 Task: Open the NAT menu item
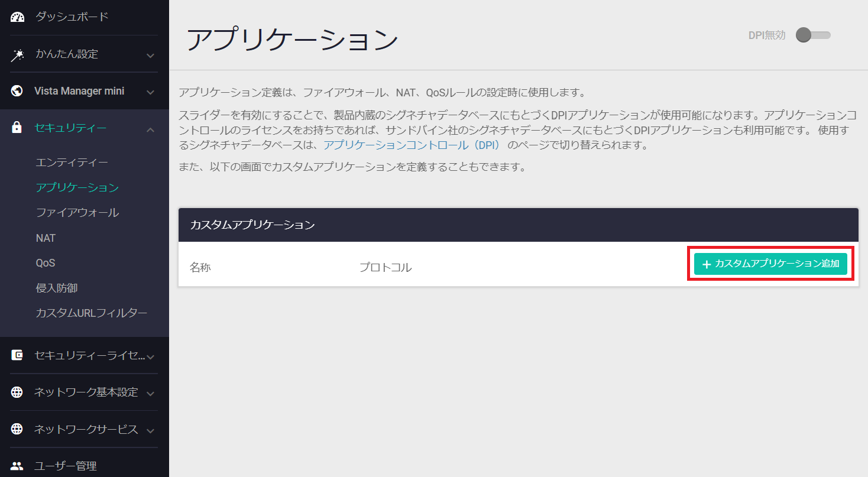(46, 238)
